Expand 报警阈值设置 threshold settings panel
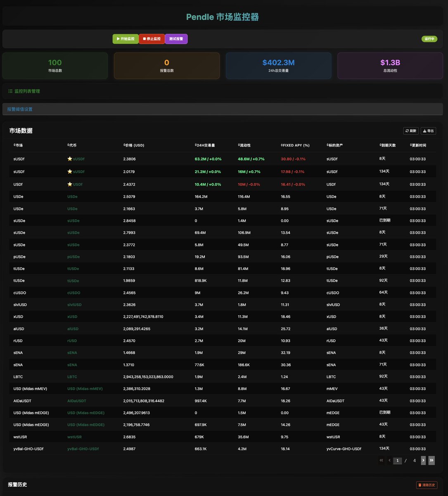 tap(223, 109)
